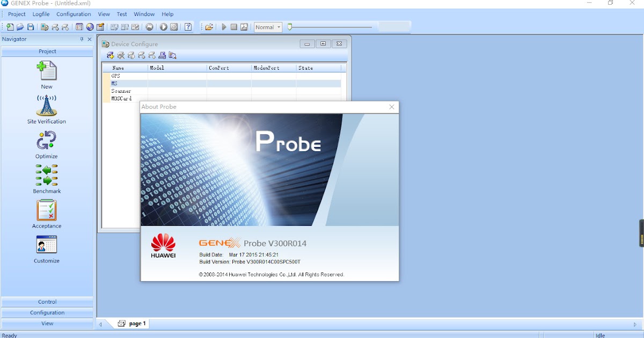The width and height of the screenshot is (644, 338).
Task: Open the Test menu
Action: click(122, 14)
